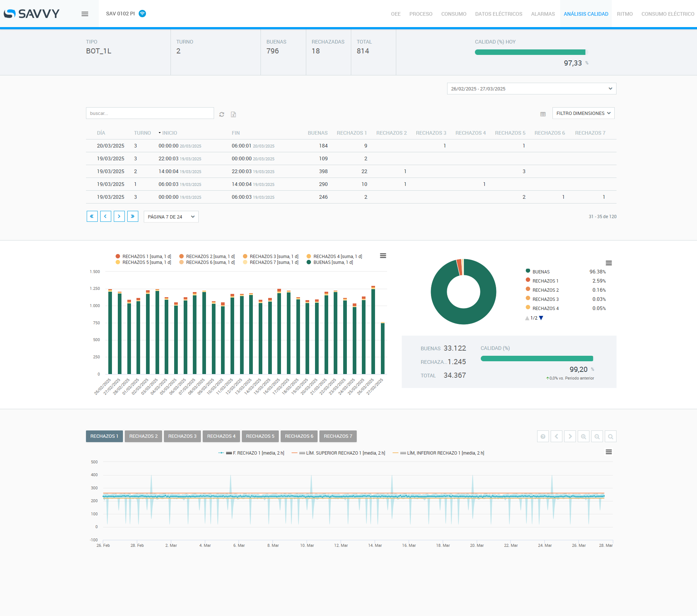
Task: Switch to the ALARMAS tab
Action: tap(543, 14)
